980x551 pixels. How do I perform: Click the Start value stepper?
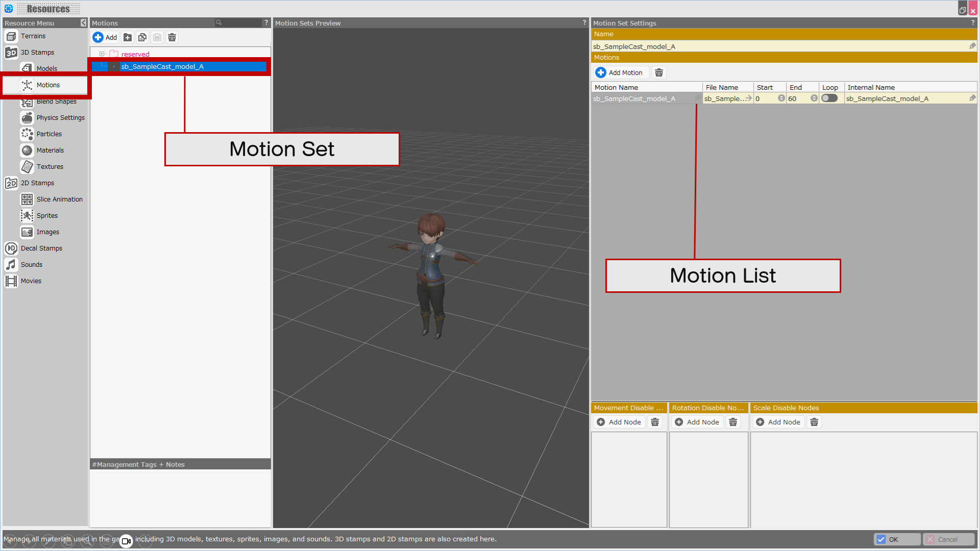click(x=781, y=98)
